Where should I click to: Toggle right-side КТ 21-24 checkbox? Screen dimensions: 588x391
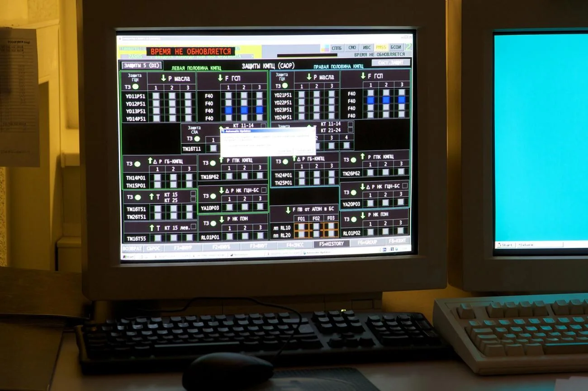pyautogui.click(x=350, y=130)
